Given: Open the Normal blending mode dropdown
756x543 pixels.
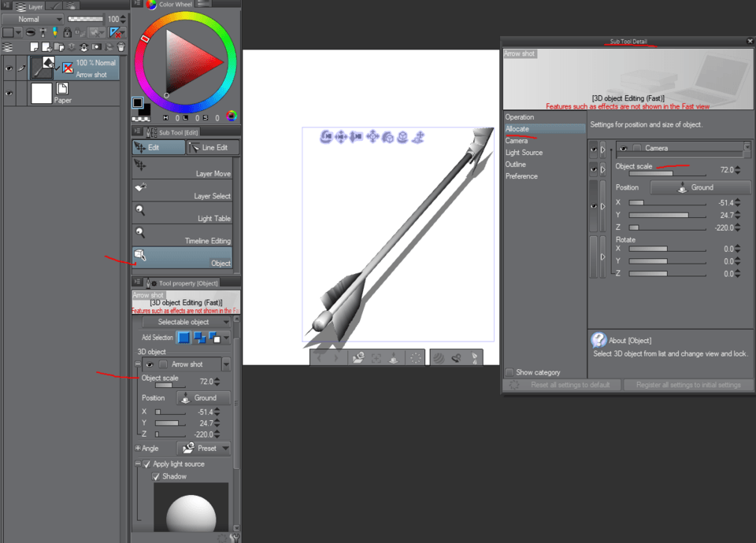Looking at the screenshot, I should [33, 19].
